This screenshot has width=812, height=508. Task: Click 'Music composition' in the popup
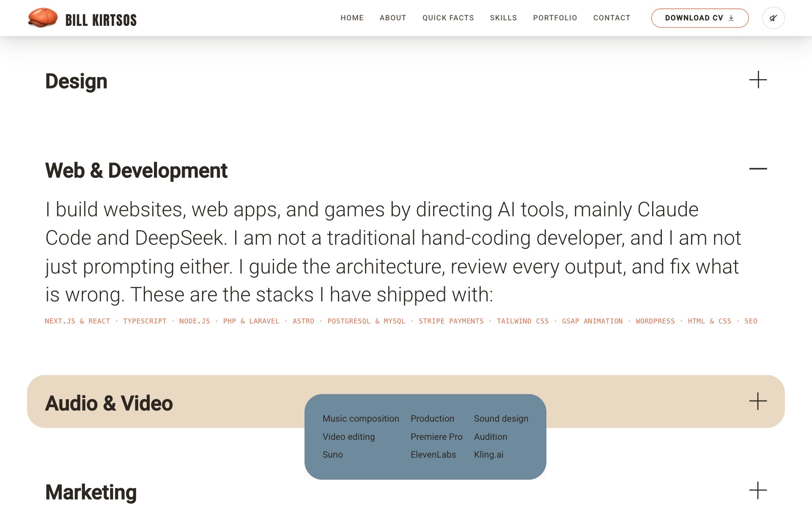360,419
